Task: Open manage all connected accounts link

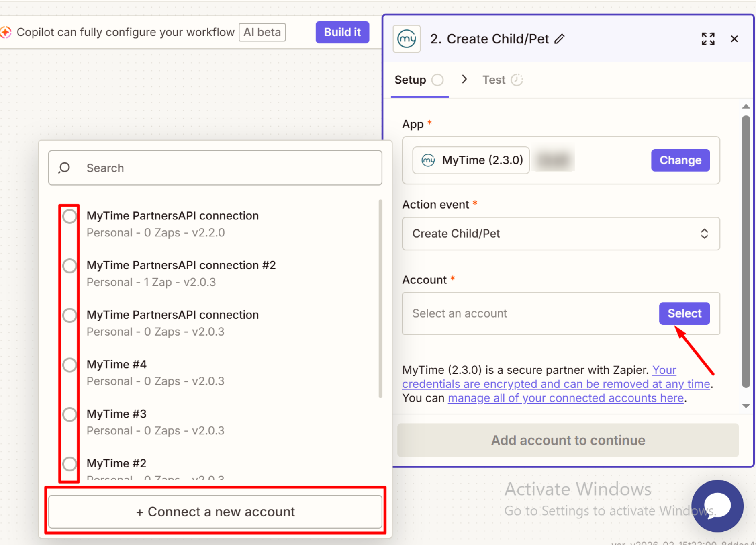Action: pos(566,398)
